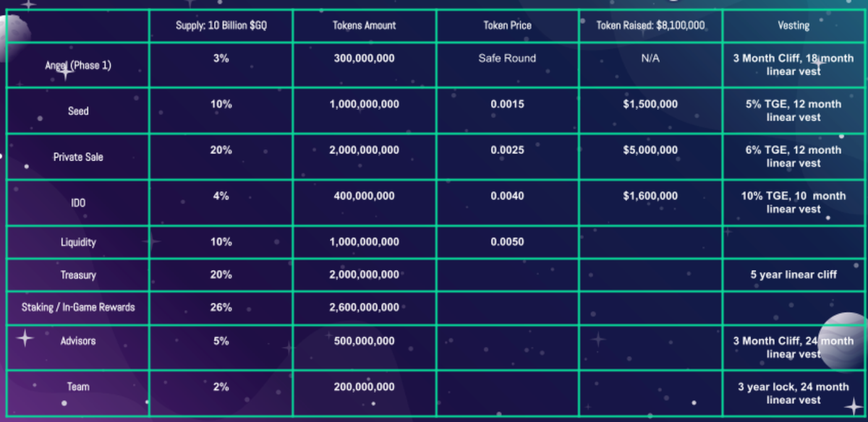Select the "3 year lock, 24 month" Team vesting cell
The image size is (868, 422).
(x=793, y=393)
